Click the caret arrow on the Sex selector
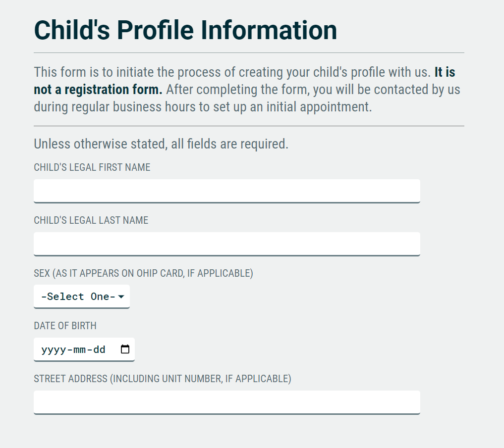The width and height of the screenshot is (504, 448). [x=121, y=297]
